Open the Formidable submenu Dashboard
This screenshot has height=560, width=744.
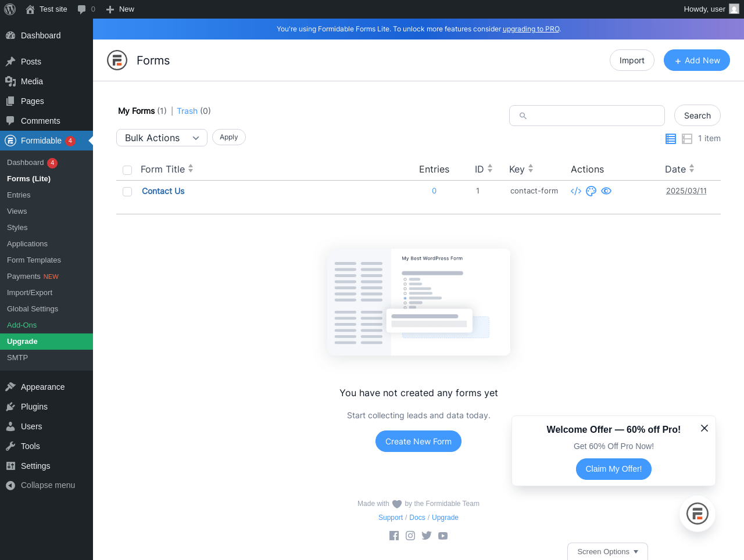pos(46,163)
